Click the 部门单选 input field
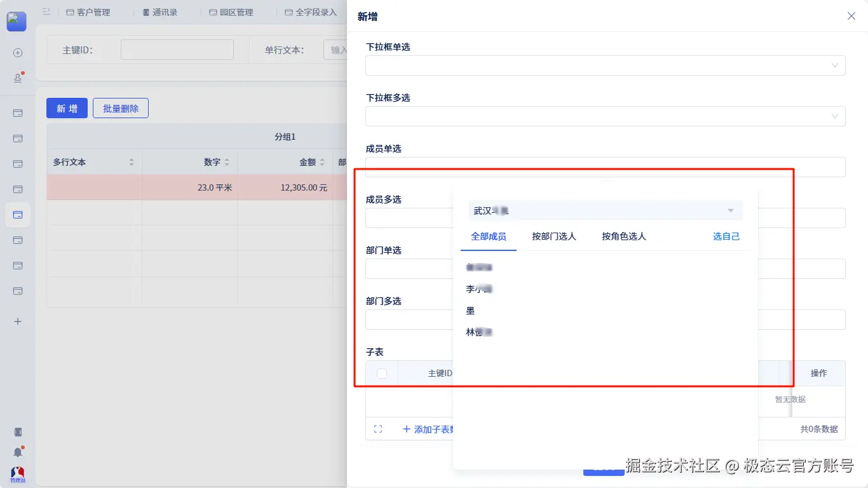Screen dimensions: 868x488 point(409,269)
